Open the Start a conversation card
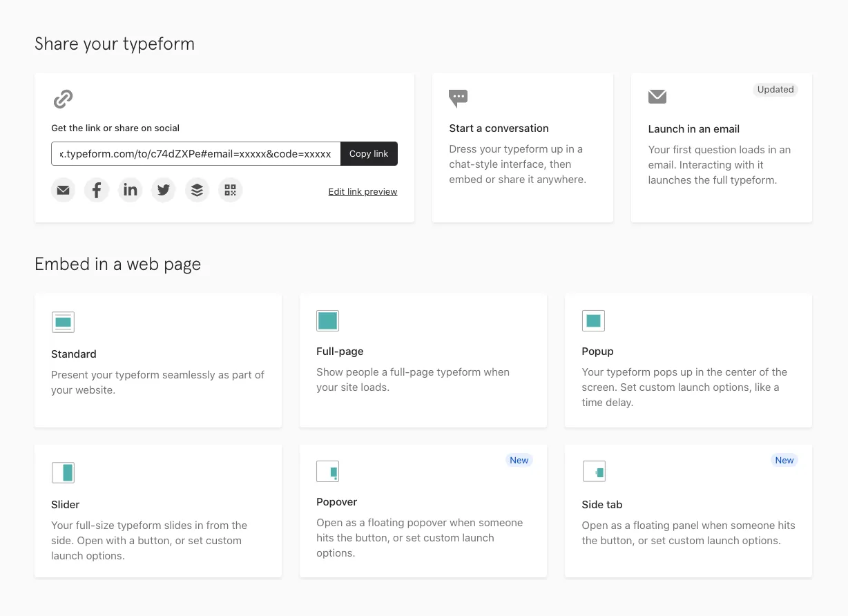848x616 pixels. (522, 148)
